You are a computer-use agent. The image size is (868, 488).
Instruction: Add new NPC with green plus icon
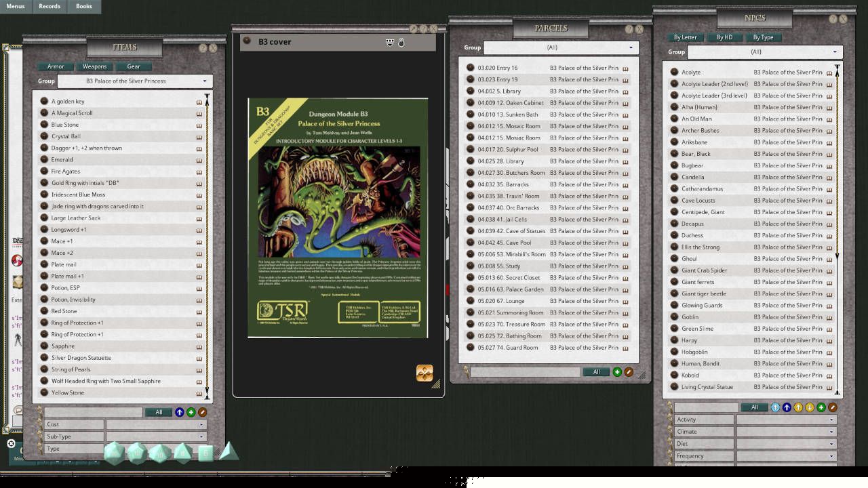tap(821, 407)
